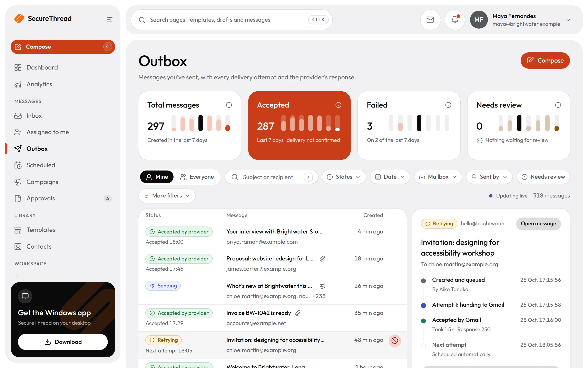
Task: Click the cancel icon on the Retrying row
Action: tap(395, 340)
